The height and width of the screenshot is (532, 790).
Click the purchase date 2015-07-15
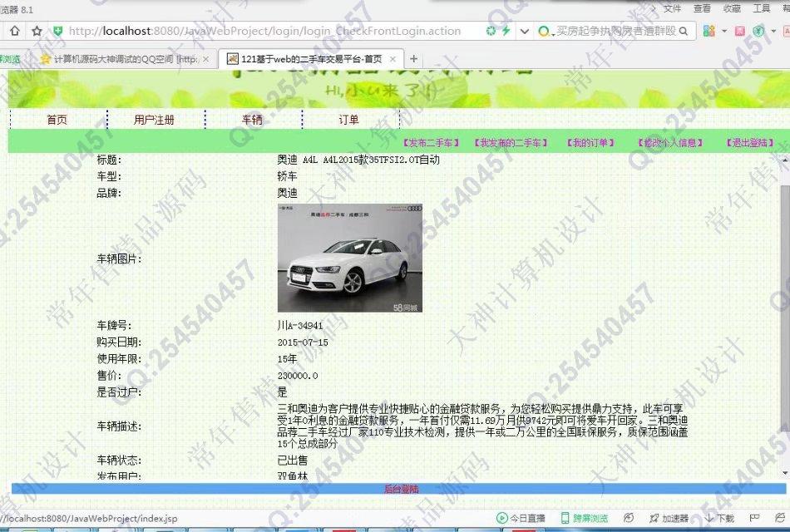click(303, 342)
